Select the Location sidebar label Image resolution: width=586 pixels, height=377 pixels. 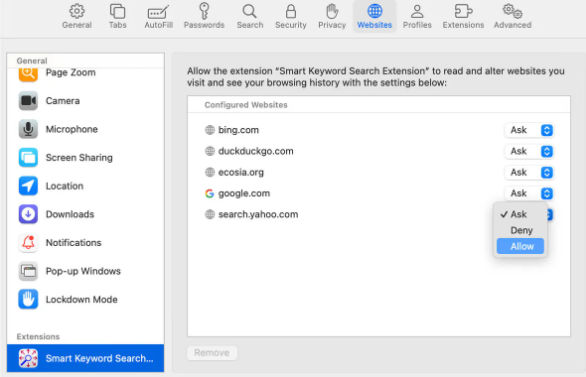coord(64,186)
